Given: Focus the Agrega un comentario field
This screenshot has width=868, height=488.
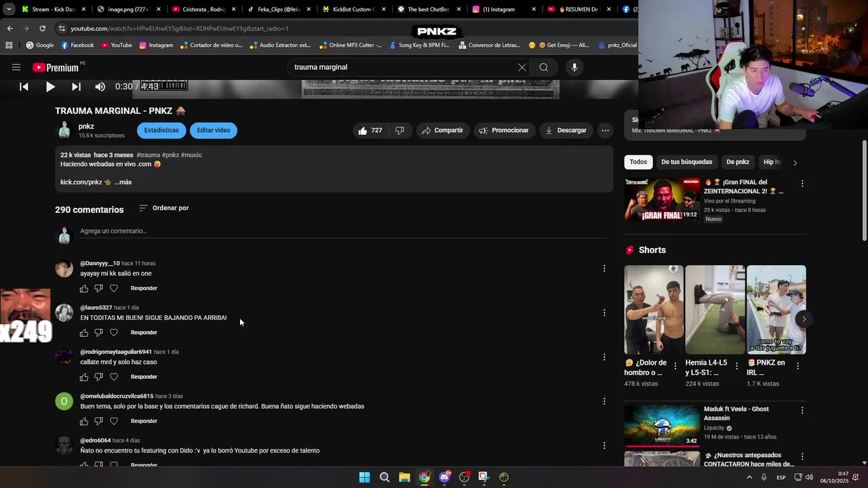Looking at the screenshot, I should coord(343,231).
